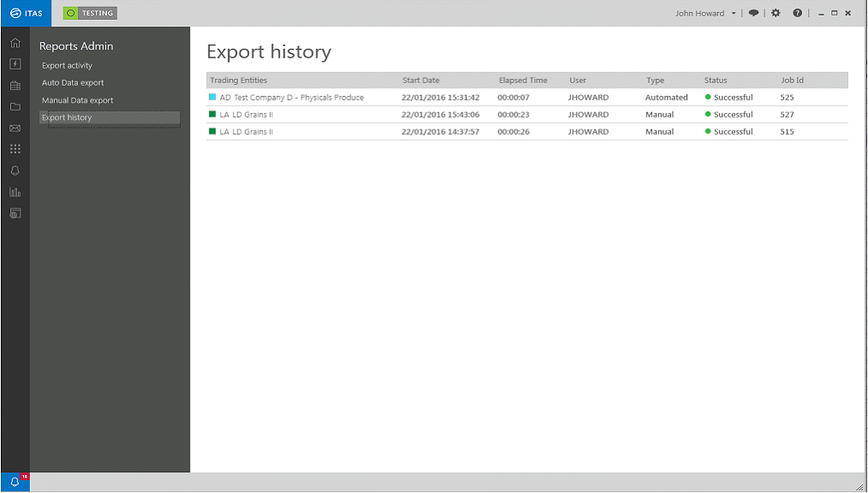Sort by Start Date column header
This screenshot has height=493, width=868.
coord(421,81)
